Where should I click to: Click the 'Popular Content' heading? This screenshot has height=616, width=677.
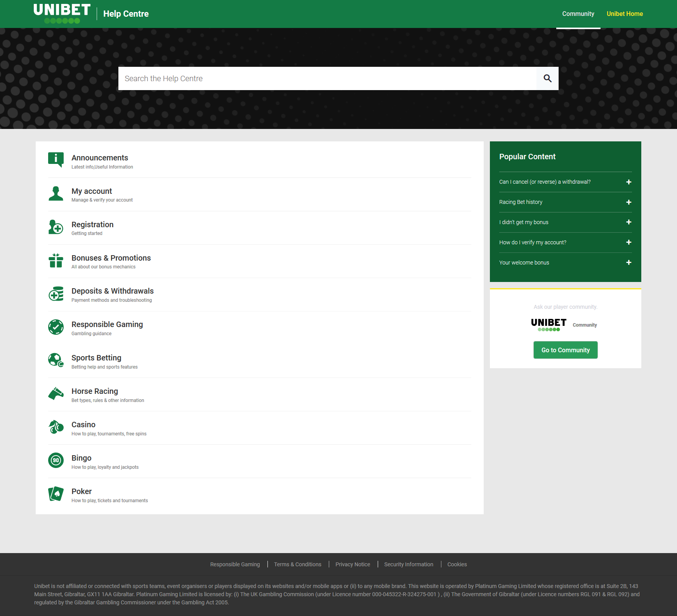coord(527,157)
